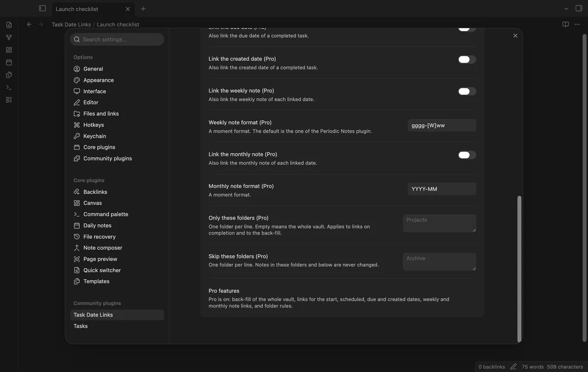Open Interface settings

tap(117, 92)
